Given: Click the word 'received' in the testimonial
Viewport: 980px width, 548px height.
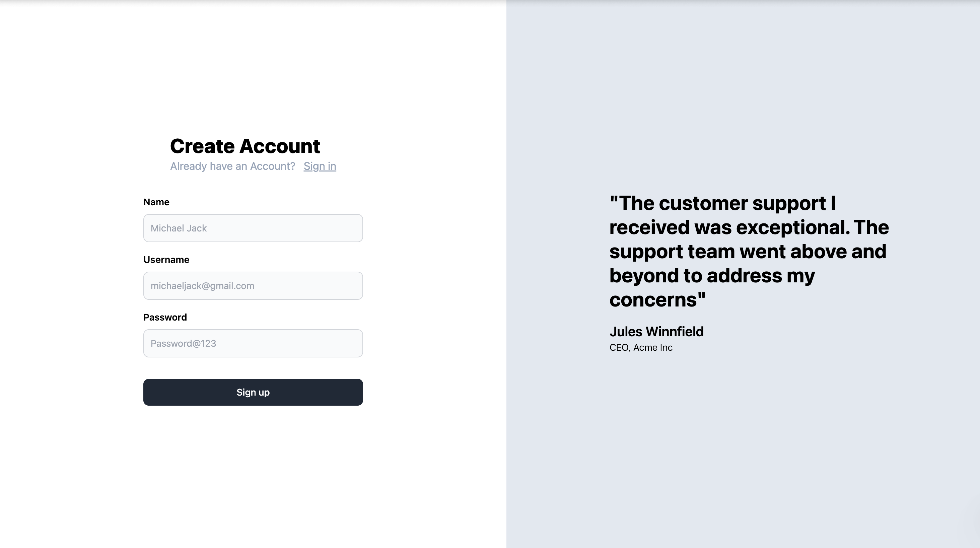Looking at the screenshot, I should coord(650,227).
